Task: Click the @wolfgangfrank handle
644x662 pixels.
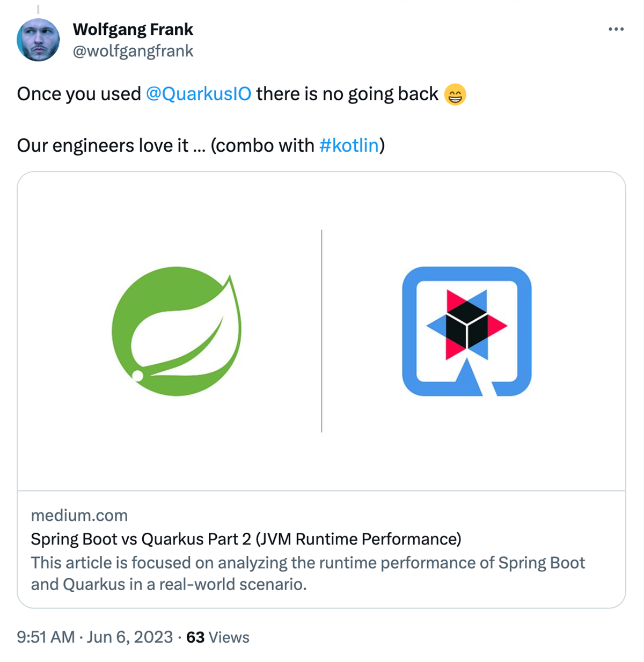Action: point(133,51)
